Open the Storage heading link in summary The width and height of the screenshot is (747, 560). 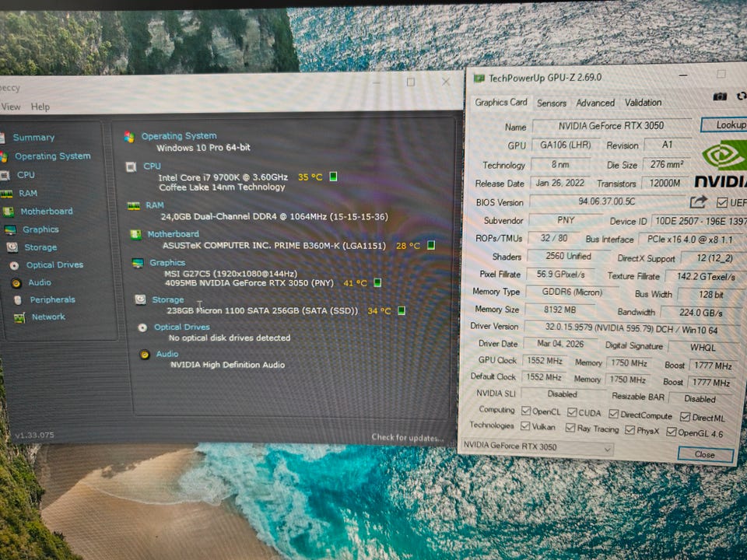tap(168, 299)
